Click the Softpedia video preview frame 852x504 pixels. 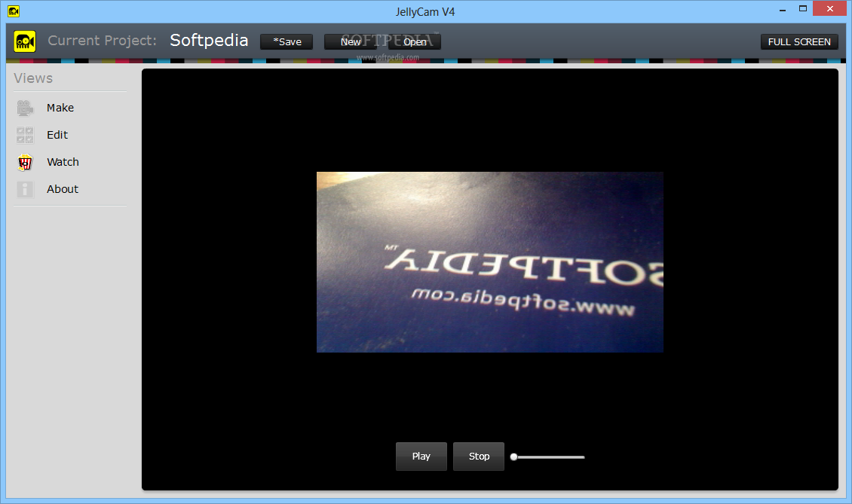coord(489,261)
